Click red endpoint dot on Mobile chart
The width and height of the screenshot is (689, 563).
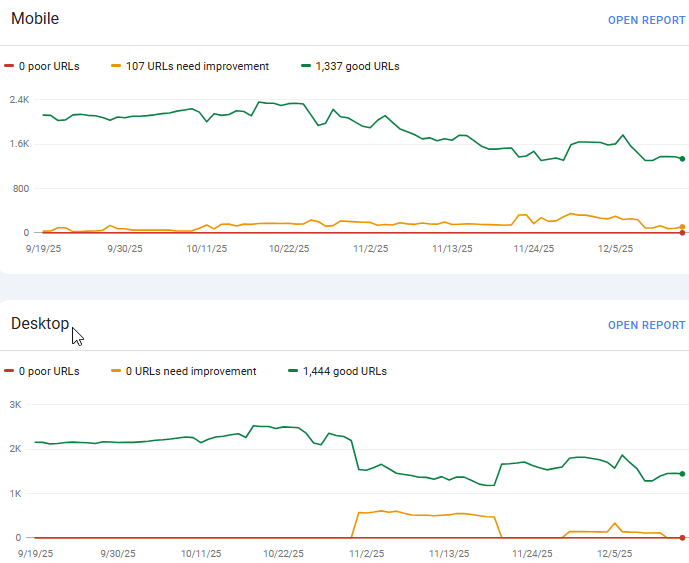coord(682,233)
